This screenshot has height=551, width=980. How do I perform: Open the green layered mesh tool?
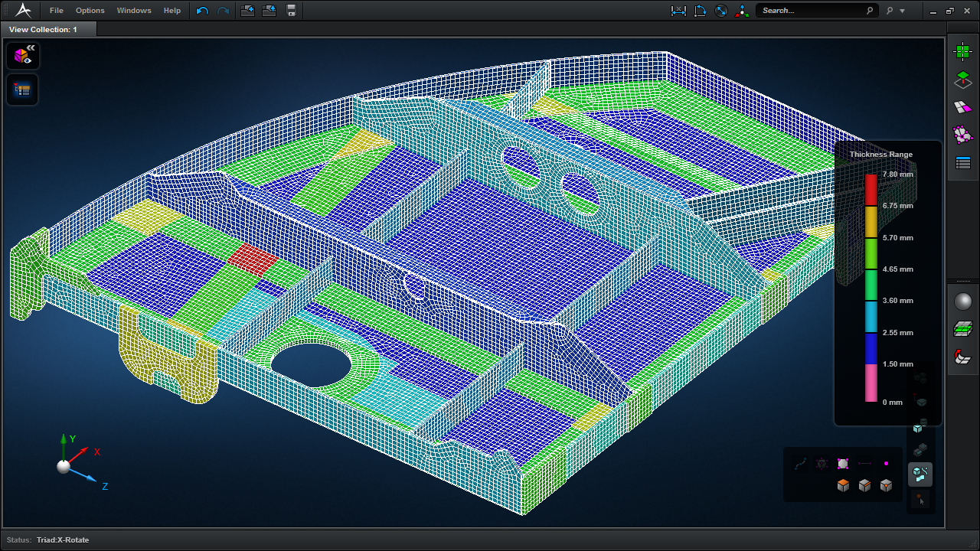tap(962, 329)
